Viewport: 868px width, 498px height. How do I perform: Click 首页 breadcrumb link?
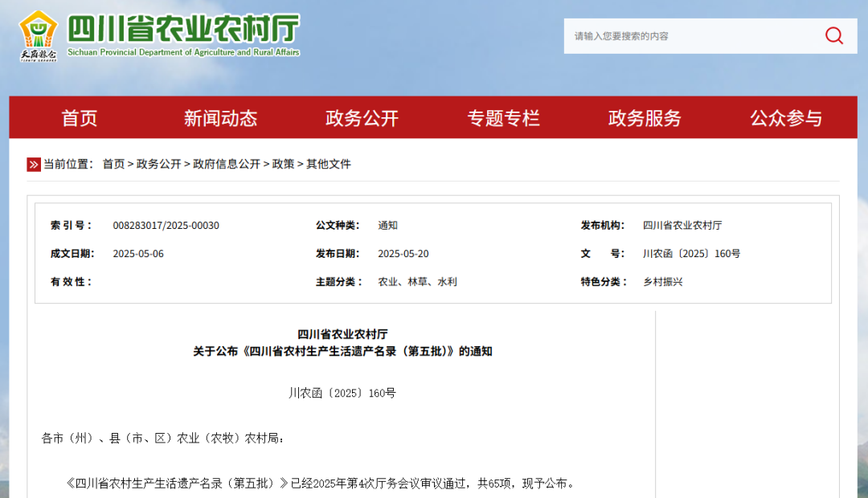(113, 164)
